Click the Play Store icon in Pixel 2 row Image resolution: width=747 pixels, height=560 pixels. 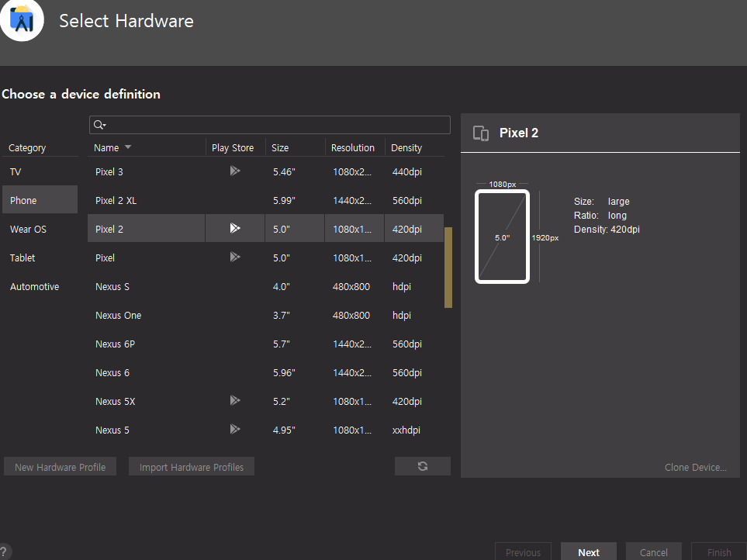coord(235,228)
